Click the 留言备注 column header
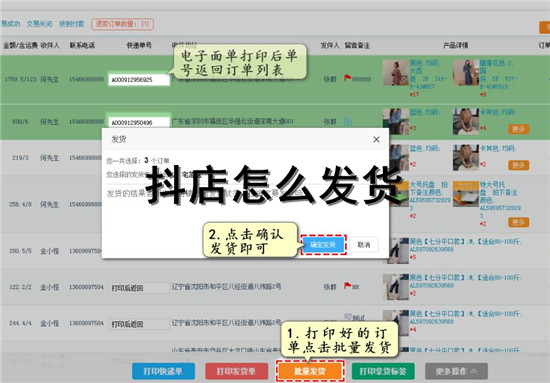The height and width of the screenshot is (383, 550). (x=357, y=46)
